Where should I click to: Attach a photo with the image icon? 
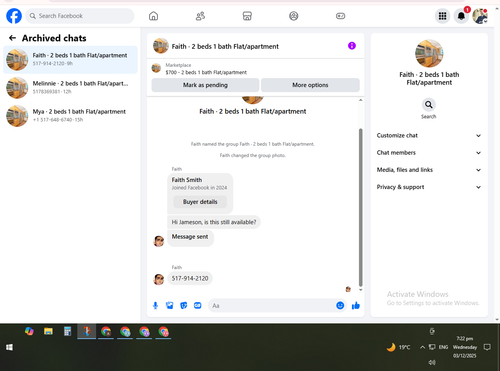point(170,305)
